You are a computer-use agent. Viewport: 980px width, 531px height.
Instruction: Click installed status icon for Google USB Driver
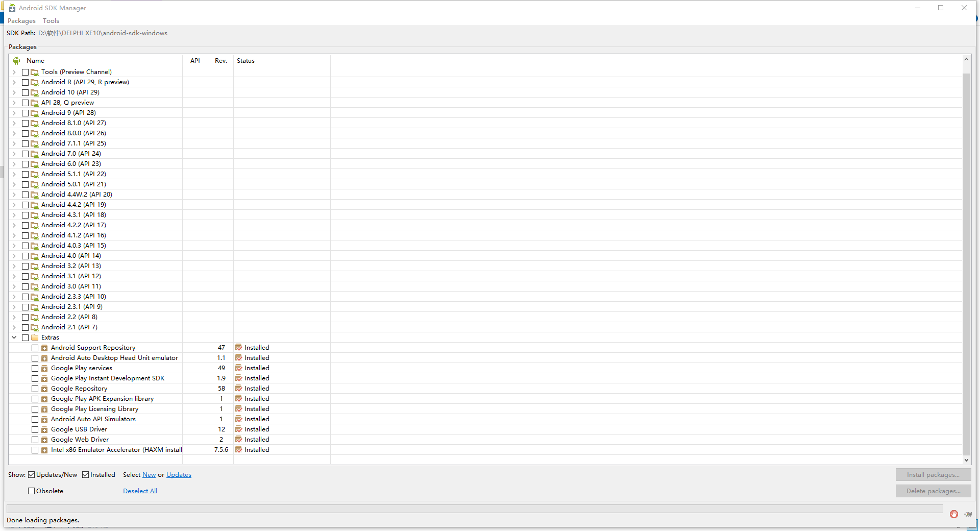238,429
